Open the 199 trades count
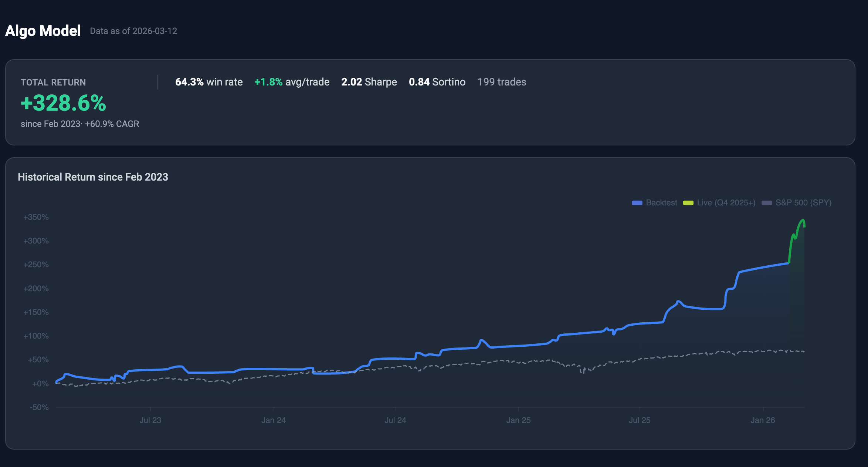 pos(502,82)
